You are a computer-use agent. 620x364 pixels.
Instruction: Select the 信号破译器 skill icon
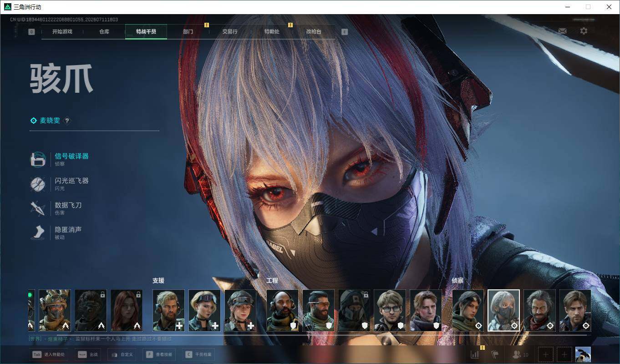tap(38, 160)
